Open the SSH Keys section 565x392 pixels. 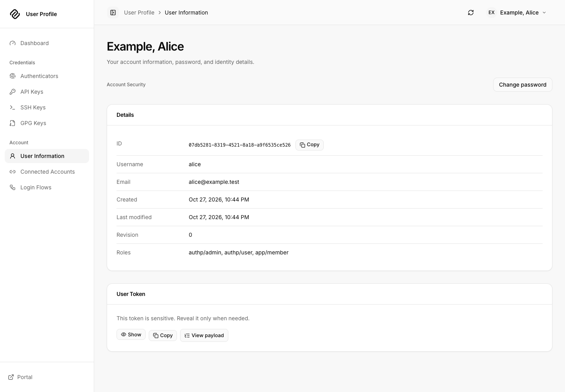point(47,107)
